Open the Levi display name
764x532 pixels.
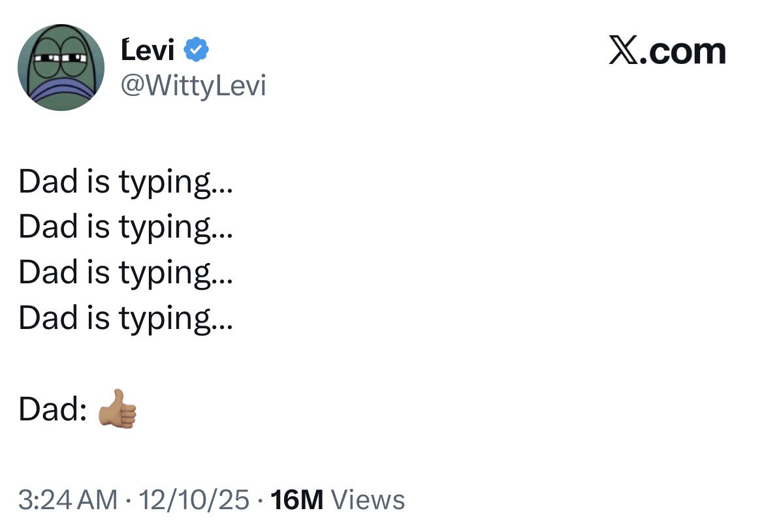[x=148, y=51]
